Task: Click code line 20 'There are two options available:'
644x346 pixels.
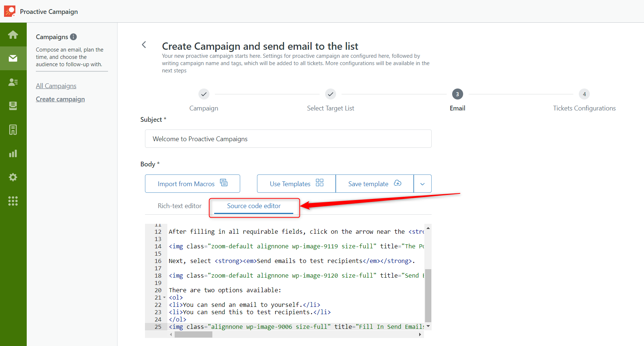Action: (x=225, y=290)
